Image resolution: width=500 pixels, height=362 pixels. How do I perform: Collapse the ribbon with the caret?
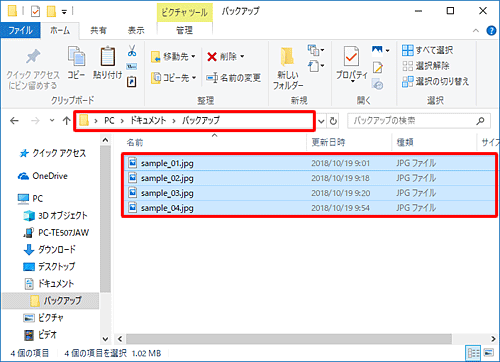click(x=476, y=31)
